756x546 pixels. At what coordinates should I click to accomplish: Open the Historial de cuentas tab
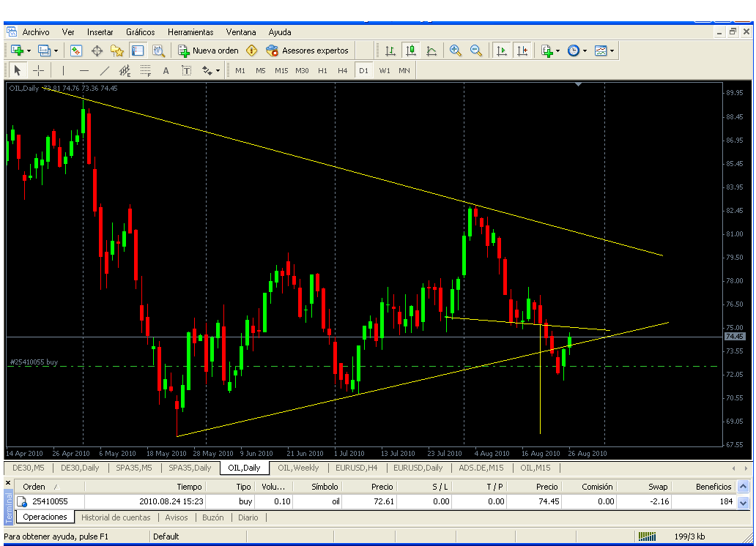116,517
